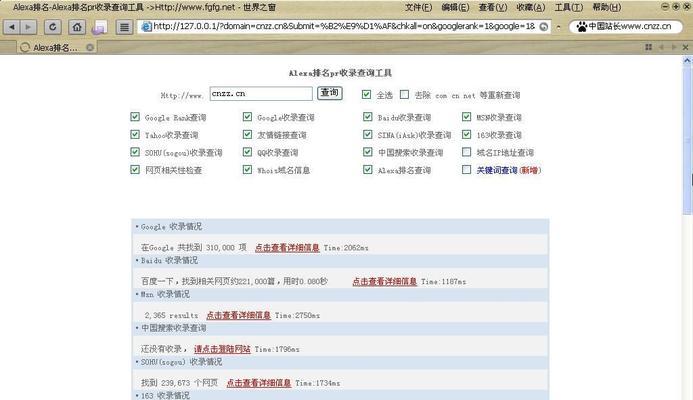
Task: Check 关键词查询 checkbox
Action: (x=466, y=170)
